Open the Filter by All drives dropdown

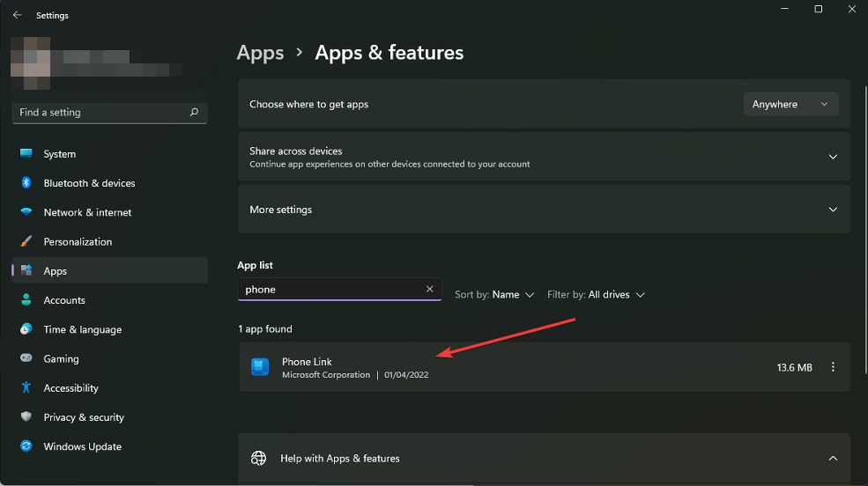tap(597, 295)
